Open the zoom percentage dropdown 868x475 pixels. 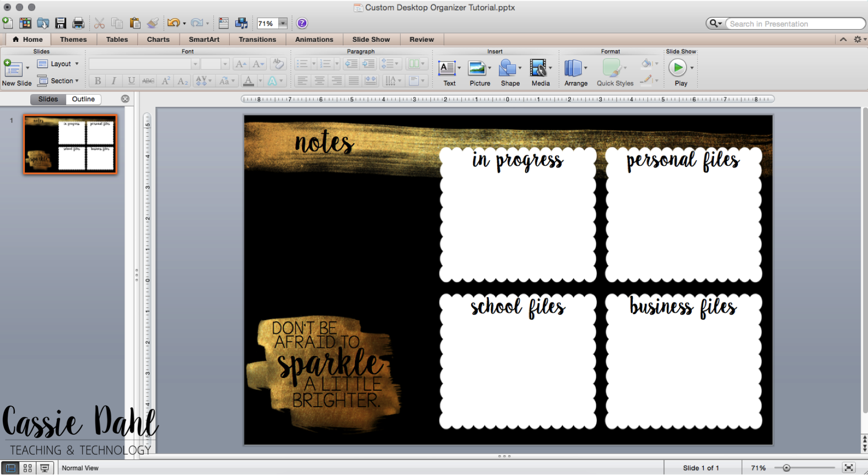pos(283,23)
